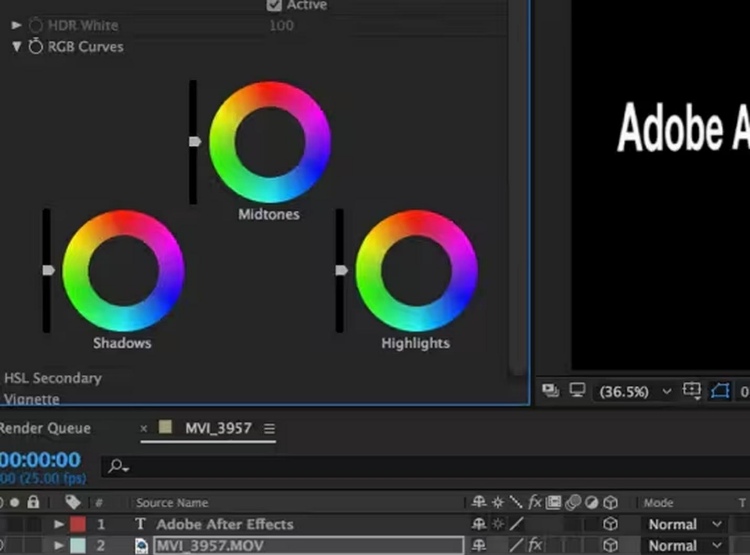Toggle the fx switch on MVI_3957.MOV layer
The width and height of the screenshot is (750, 555).
point(535,546)
